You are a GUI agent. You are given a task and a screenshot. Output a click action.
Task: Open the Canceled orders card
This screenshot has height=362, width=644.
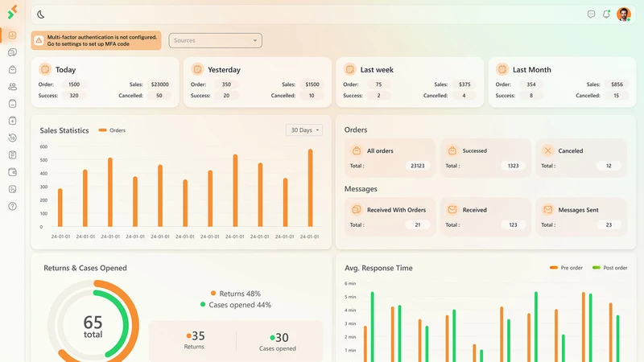click(x=581, y=158)
